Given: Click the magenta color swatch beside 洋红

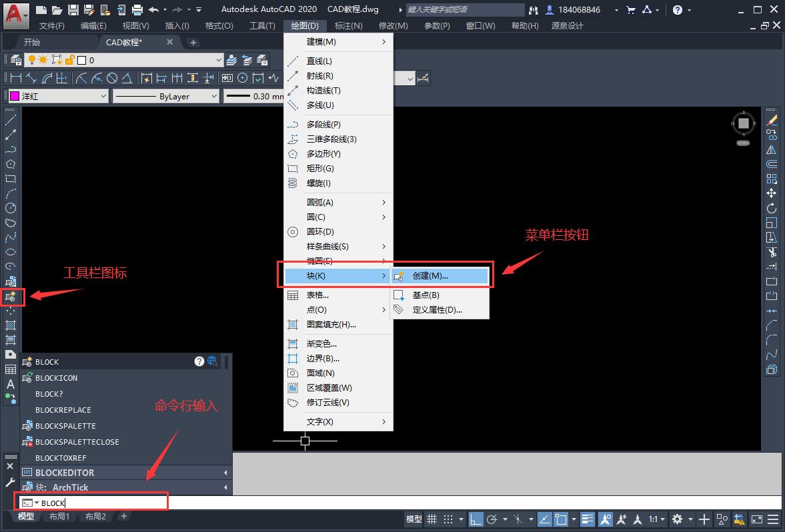Looking at the screenshot, I should click(15, 96).
